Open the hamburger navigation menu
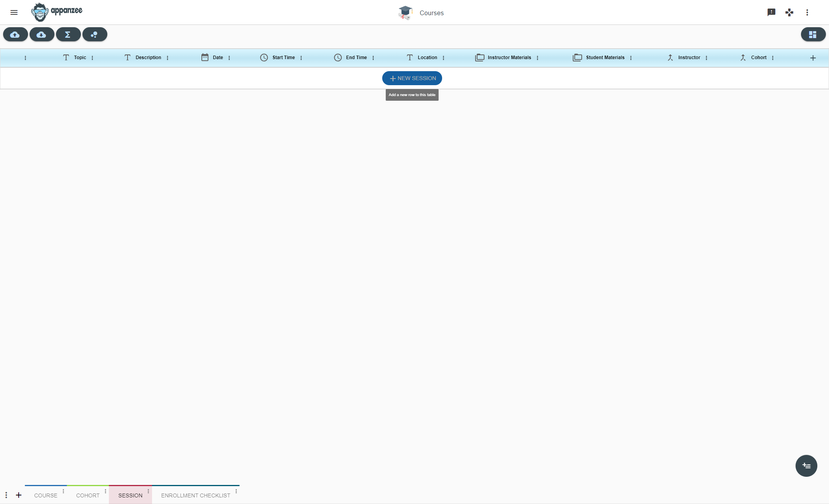The image size is (829, 504). [x=14, y=12]
